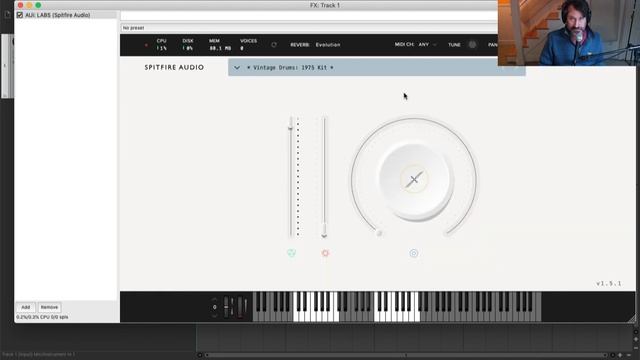The height and width of the screenshot is (360, 640).
Task: Click horizontal zoom in plus in arrange window
Action: pos(620,355)
